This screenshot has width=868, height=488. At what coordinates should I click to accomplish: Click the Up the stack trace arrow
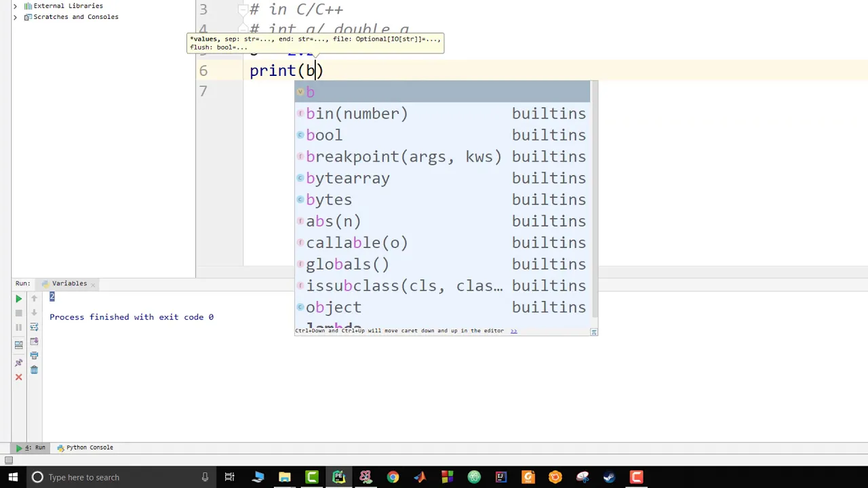point(34,299)
